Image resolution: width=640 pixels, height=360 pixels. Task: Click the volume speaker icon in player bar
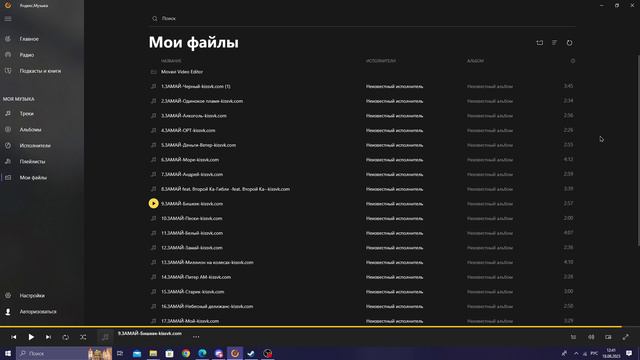pos(591,337)
